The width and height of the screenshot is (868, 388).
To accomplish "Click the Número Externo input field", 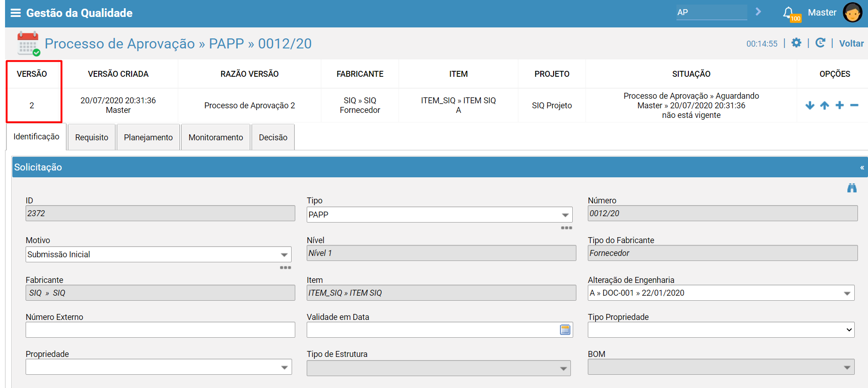I will pyautogui.click(x=160, y=330).
